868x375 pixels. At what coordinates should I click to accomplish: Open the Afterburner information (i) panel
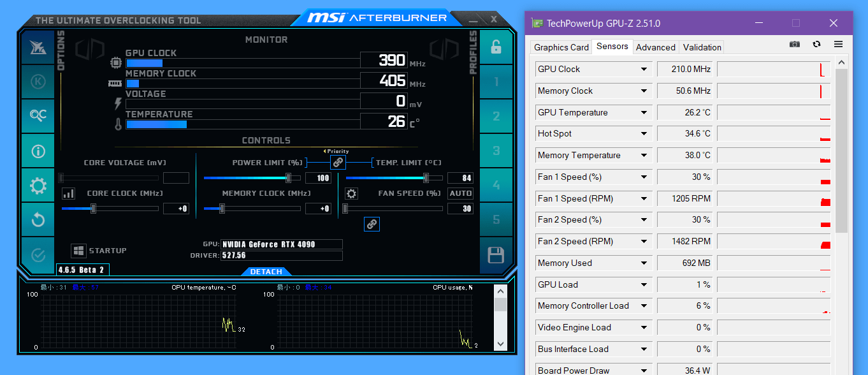tap(38, 151)
